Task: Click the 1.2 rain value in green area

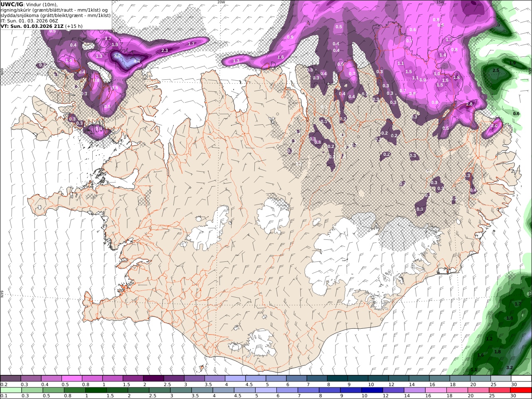Action: click(x=489, y=339)
